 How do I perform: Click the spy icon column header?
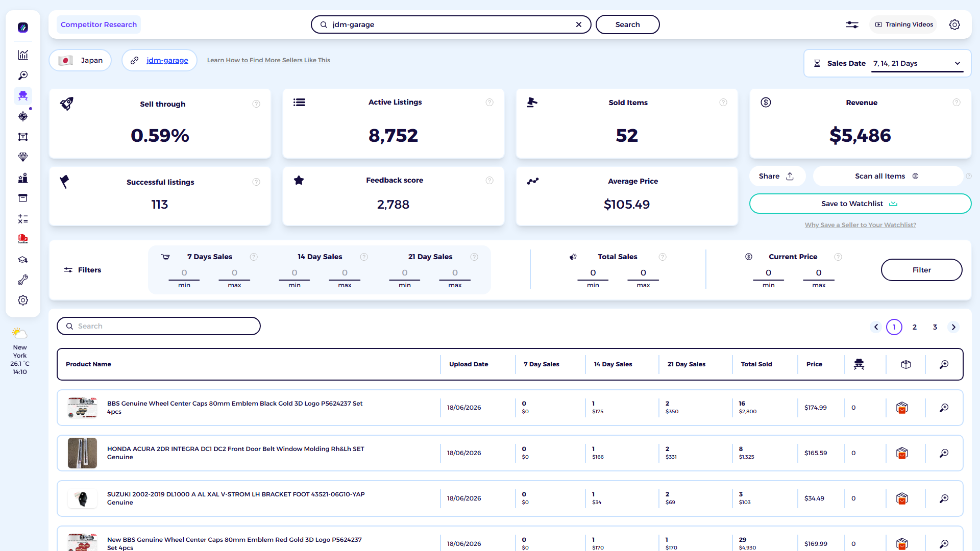coord(859,364)
